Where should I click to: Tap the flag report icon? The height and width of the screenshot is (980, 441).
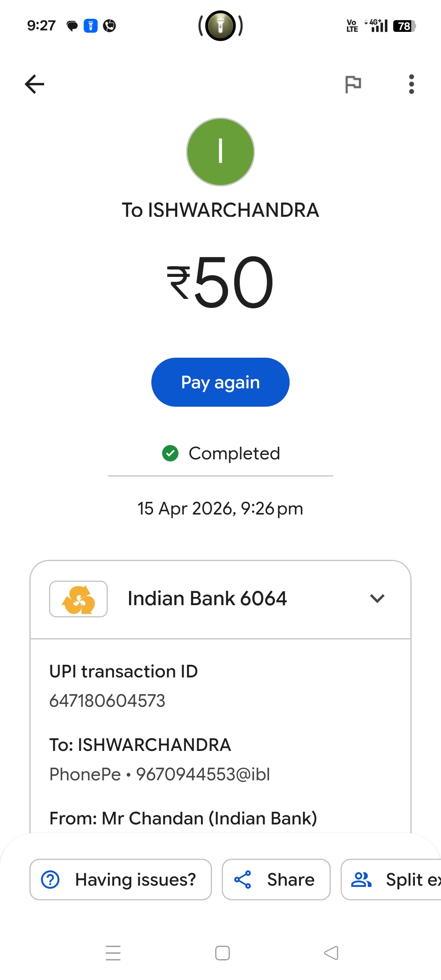tap(353, 84)
